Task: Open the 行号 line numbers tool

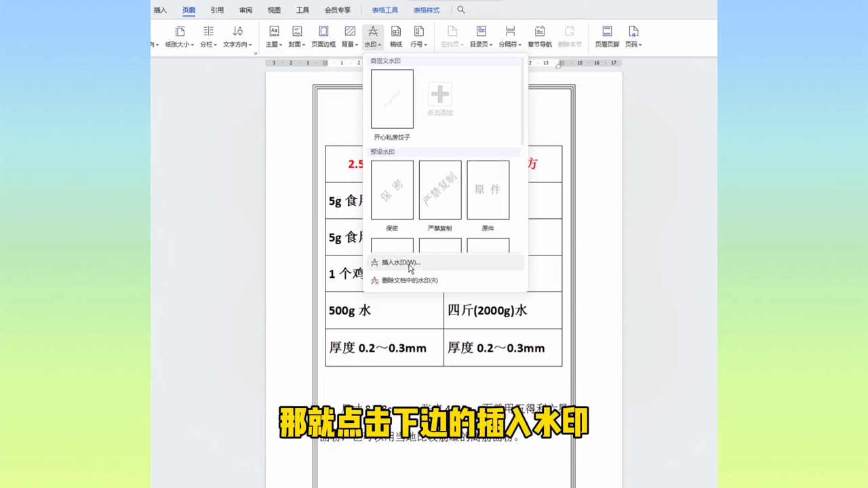Action: click(419, 37)
